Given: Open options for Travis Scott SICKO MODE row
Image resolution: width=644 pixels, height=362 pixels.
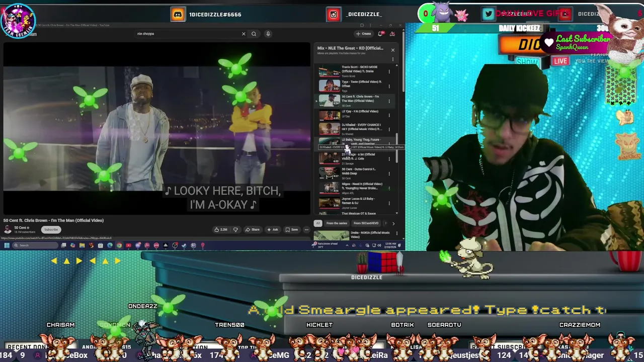Looking at the screenshot, I should click(389, 71).
